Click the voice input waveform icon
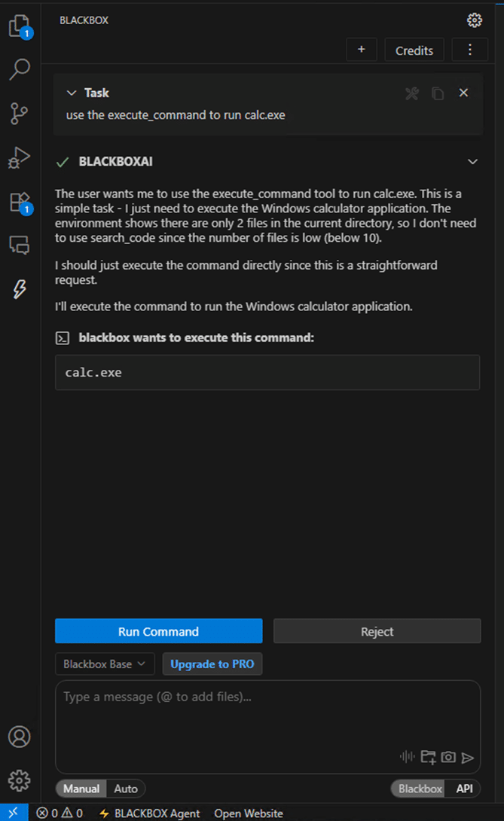This screenshot has width=504, height=821. (408, 757)
